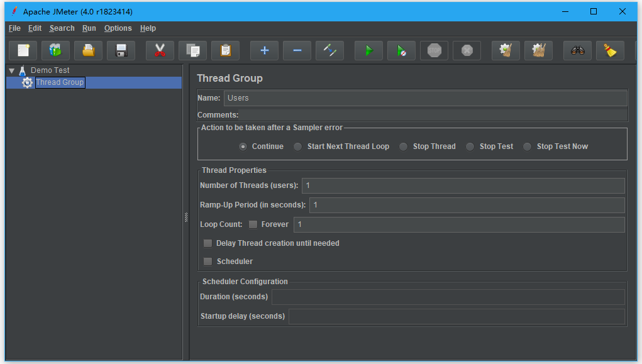Click the Save floppy disk icon
This screenshot has width=642, height=364.
coord(121,51)
